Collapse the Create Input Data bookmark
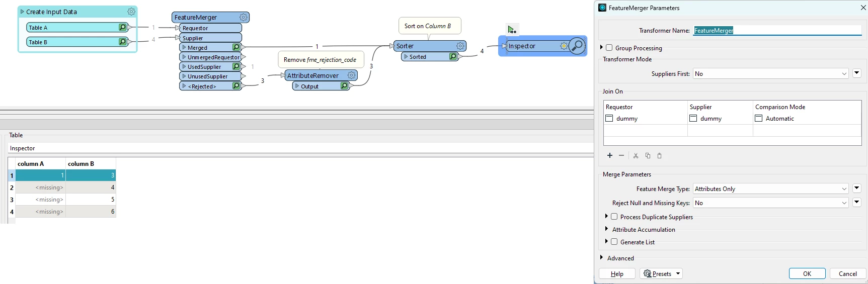The height and width of the screenshot is (284, 868). tap(22, 12)
